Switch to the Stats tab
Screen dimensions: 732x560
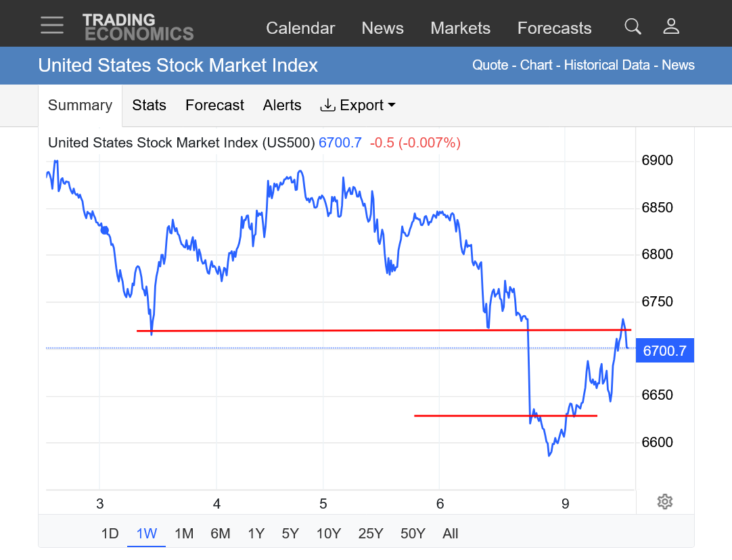point(149,106)
